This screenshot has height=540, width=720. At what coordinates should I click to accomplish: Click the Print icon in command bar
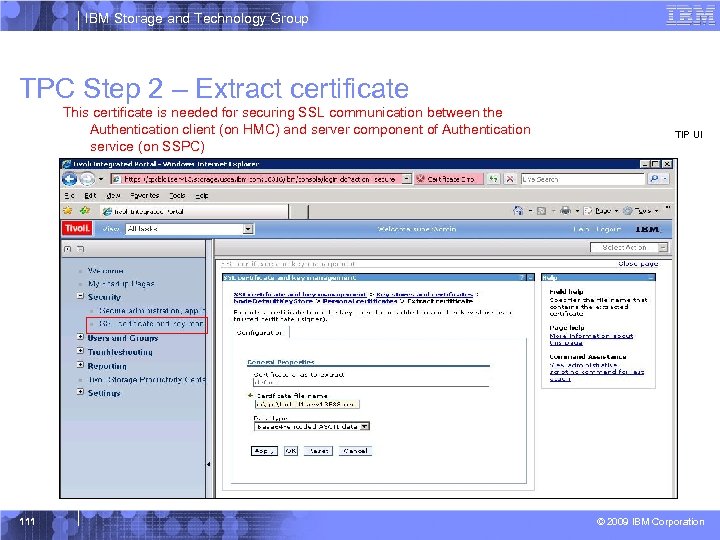click(566, 211)
